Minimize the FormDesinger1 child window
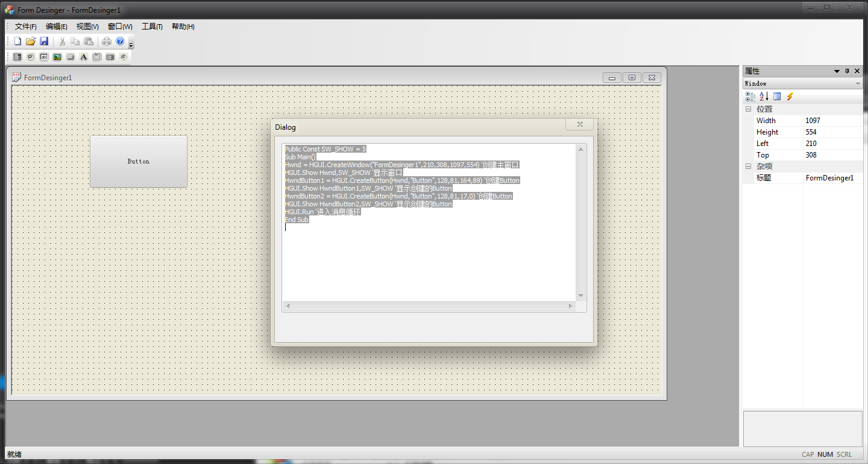868x464 pixels. point(612,77)
